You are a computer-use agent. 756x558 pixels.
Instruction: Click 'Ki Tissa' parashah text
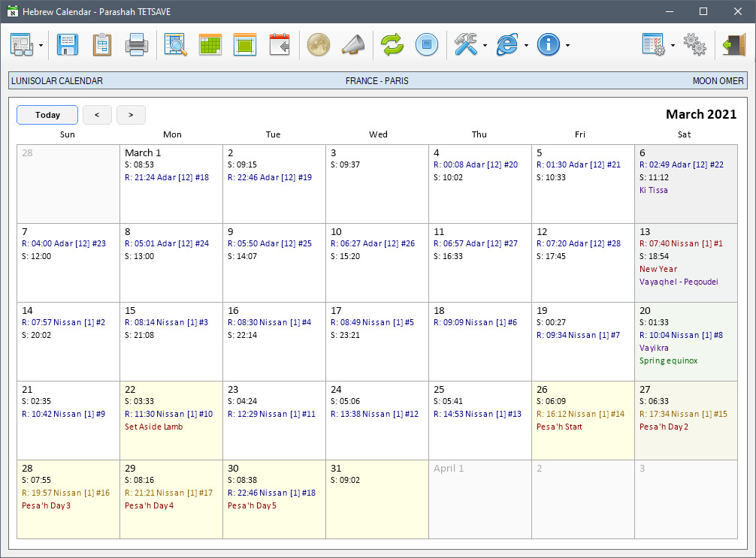tap(653, 190)
